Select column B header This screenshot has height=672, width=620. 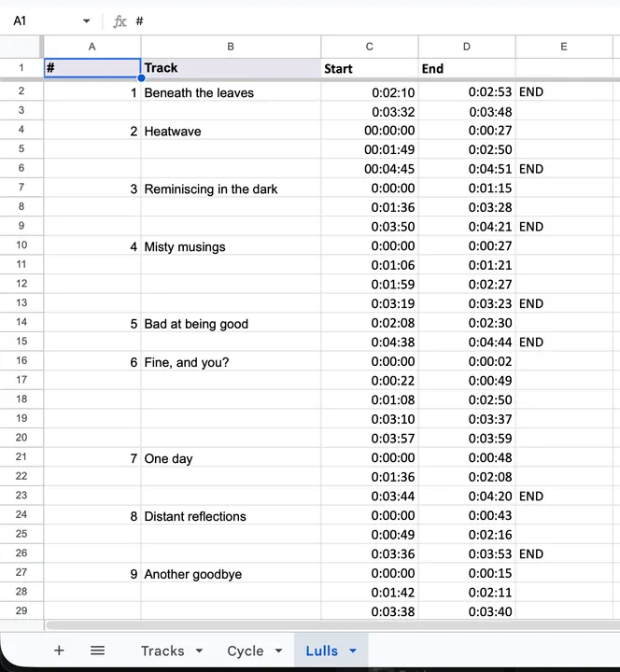(231, 47)
